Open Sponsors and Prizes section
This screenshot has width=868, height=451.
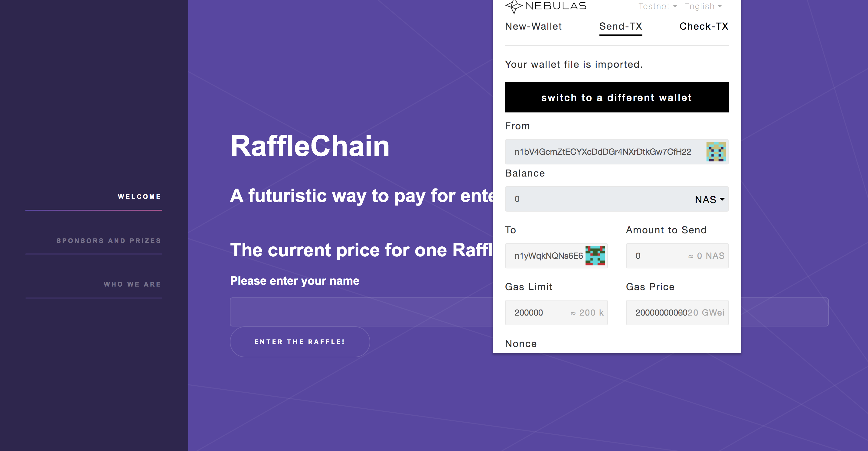coord(109,241)
